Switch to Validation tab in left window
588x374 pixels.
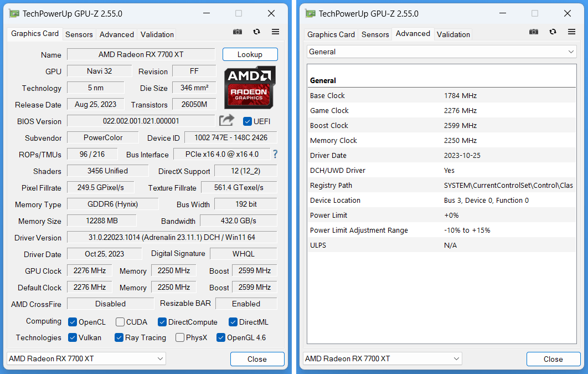[x=157, y=34]
